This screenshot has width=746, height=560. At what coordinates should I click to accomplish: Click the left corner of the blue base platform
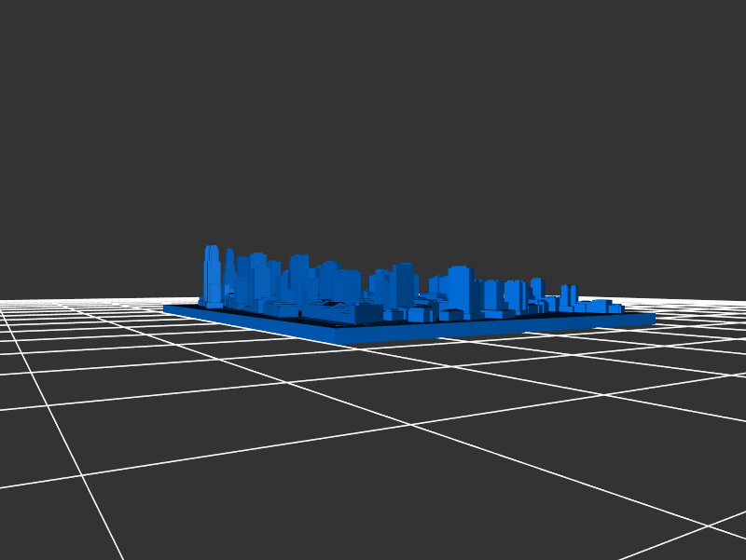167,307
